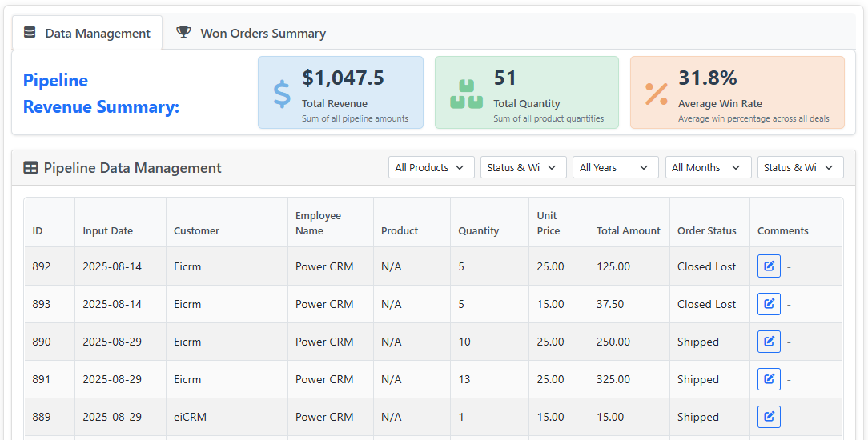Click Total Amount 125.00

[x=613, y=266]
